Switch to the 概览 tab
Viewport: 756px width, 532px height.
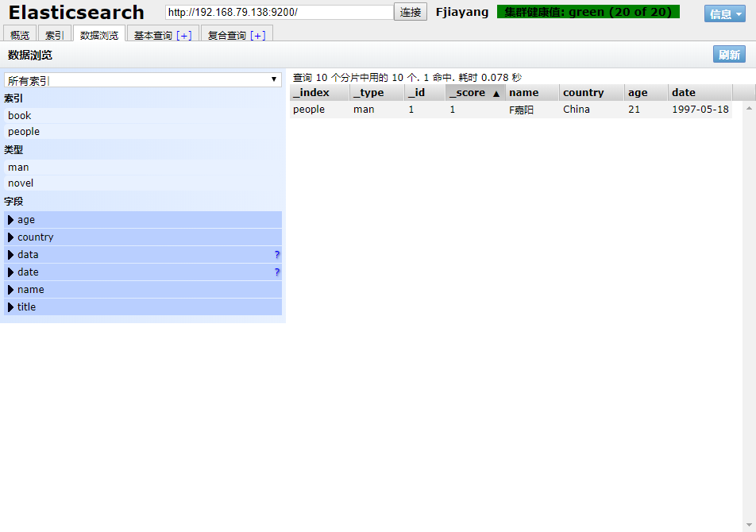click(20, 35)
